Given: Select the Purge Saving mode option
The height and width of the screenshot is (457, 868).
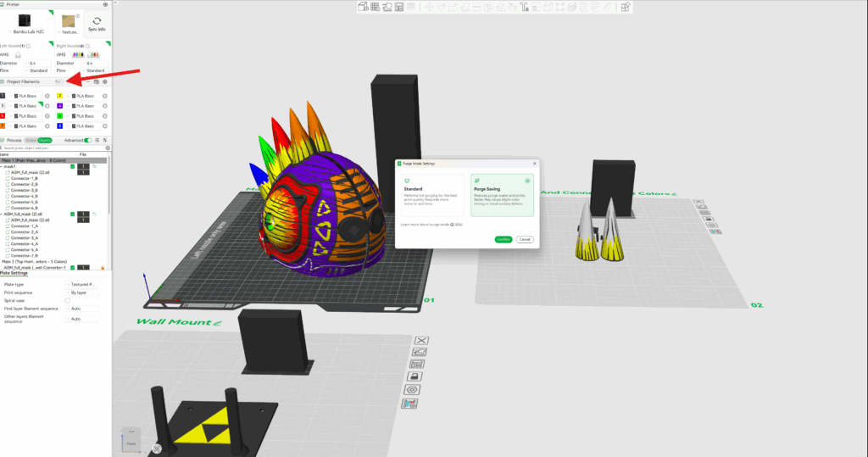Looking at the screenshot, I should click(x=503, y=194).
